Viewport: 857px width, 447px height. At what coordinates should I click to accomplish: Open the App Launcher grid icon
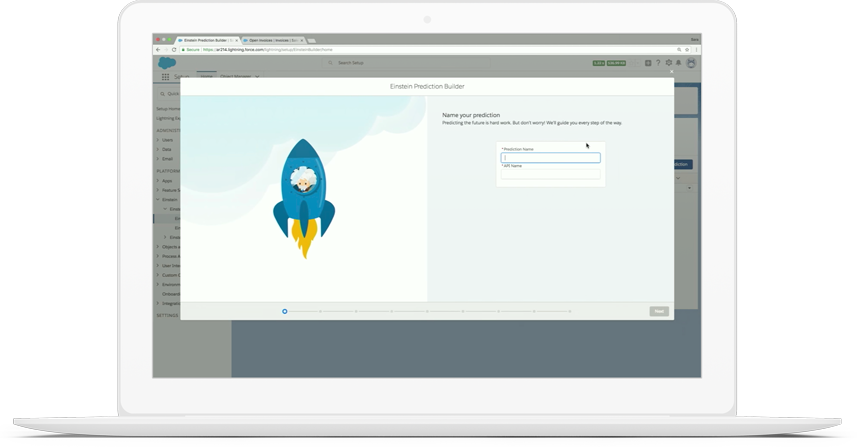point(165,77)
